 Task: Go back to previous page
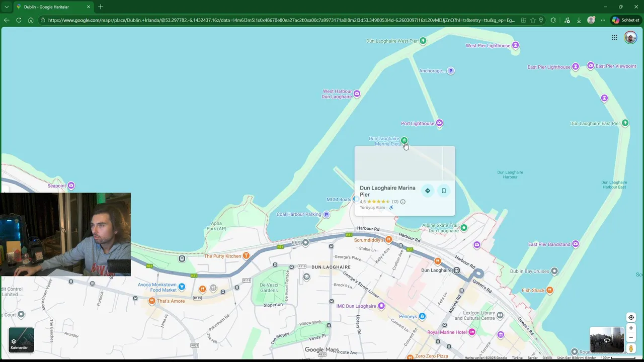7,20
